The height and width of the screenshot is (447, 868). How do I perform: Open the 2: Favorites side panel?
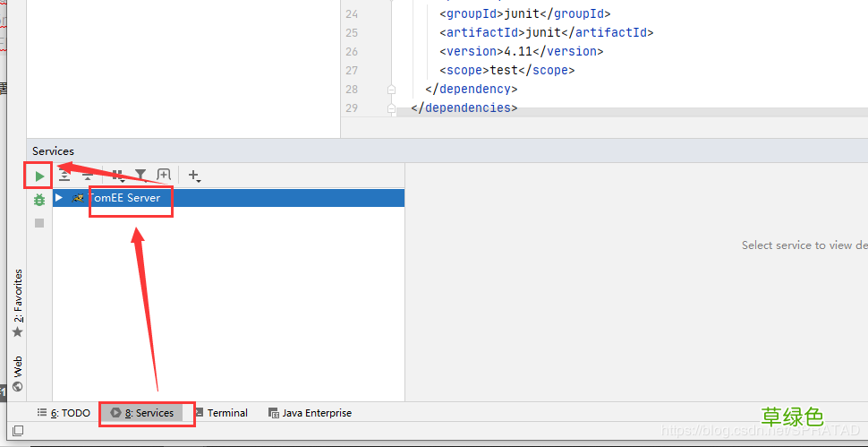coord(18,303)
